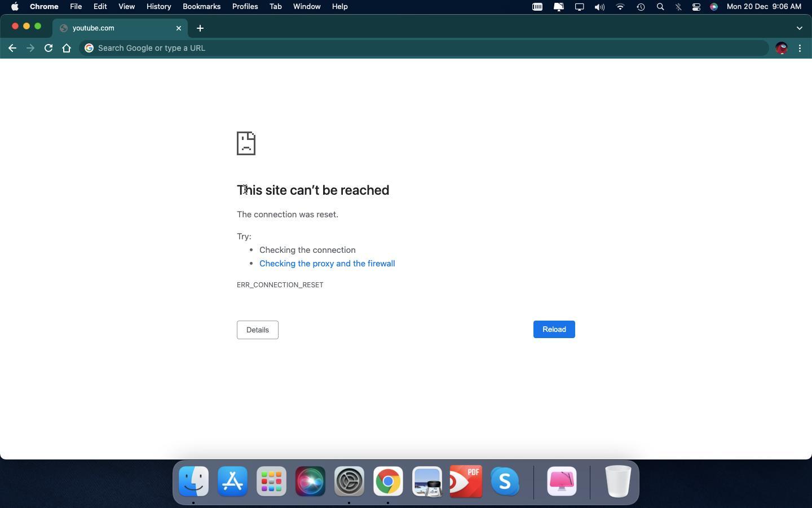Open the volume control in the menu bar
Image resolution: width=812 pixels, height=508 pixels.
(599, 7)
